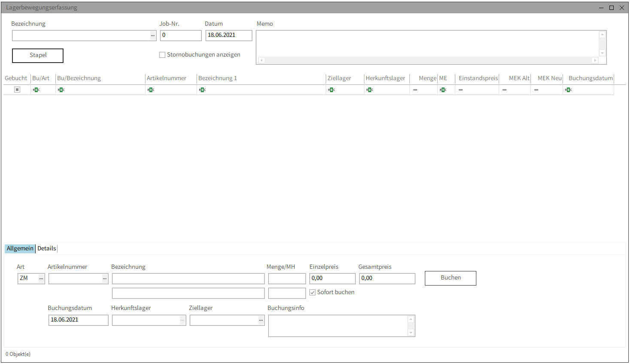Click the filter icon under Ziellager column

point(331,90)
